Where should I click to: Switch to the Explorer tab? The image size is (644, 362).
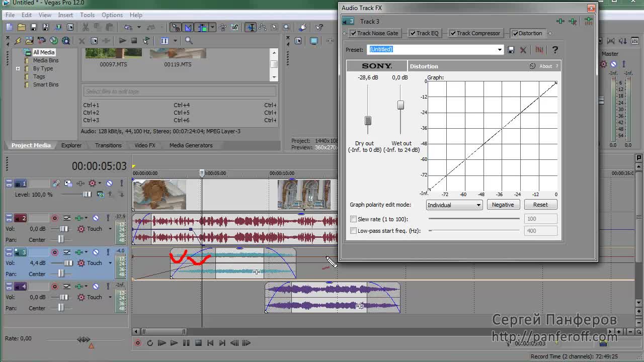coord(71,145)
